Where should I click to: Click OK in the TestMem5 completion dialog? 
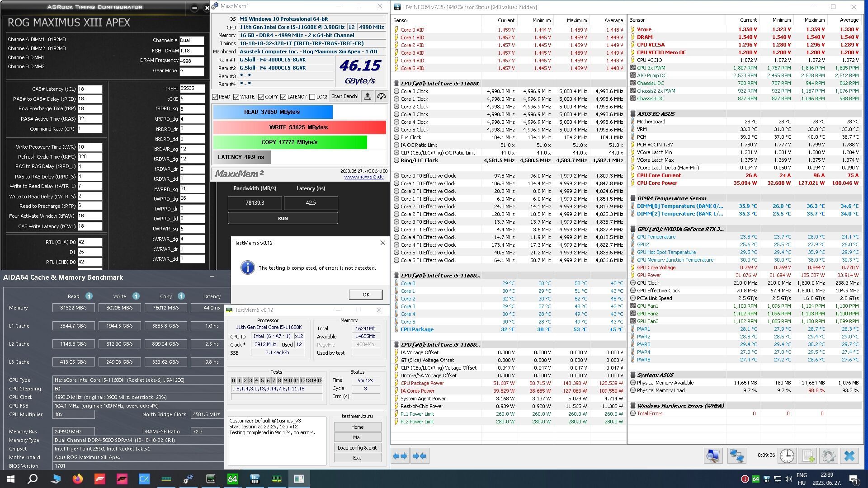pos(366,295)
